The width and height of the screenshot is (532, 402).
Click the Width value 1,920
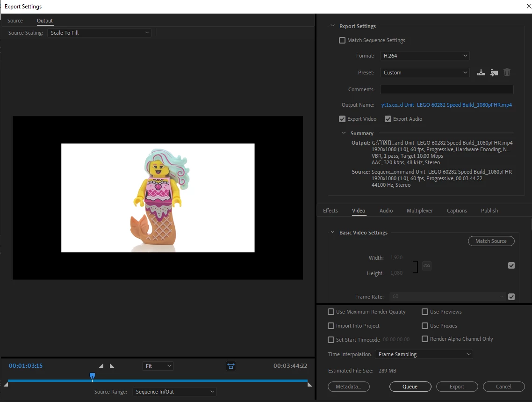click(396, 258)
